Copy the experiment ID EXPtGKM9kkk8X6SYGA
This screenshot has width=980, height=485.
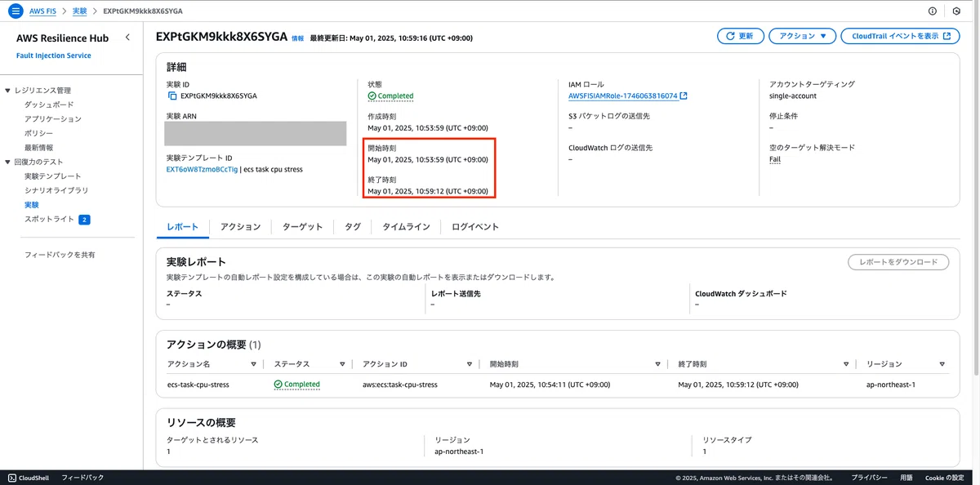tap(171, 96)
